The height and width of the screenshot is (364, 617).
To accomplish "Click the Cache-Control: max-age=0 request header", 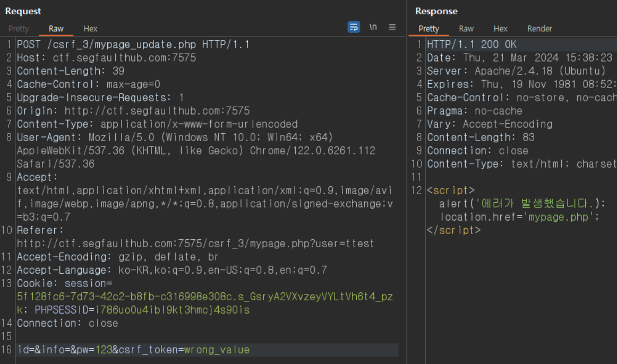I will pos(89,84).
